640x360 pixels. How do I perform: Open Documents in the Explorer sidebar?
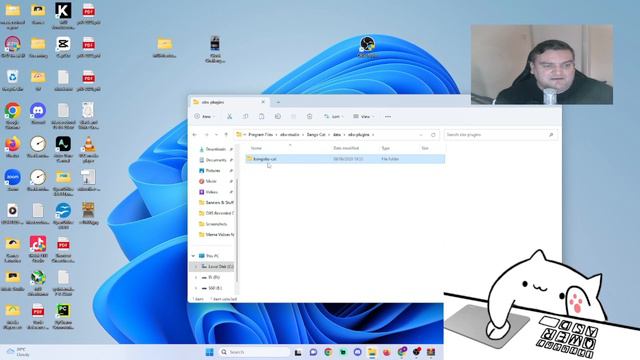click(215, 160)
